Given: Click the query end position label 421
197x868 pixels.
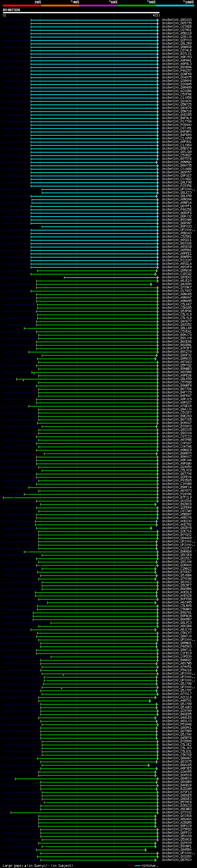Looking at the screenshot, I should tap(155, 15).
